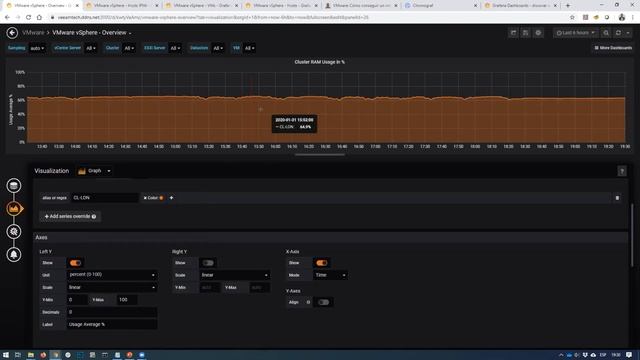This screenshot has width=640, height=360.
Task: Open the Left Y Scale linear dropdown
Action: pos(112,287)
